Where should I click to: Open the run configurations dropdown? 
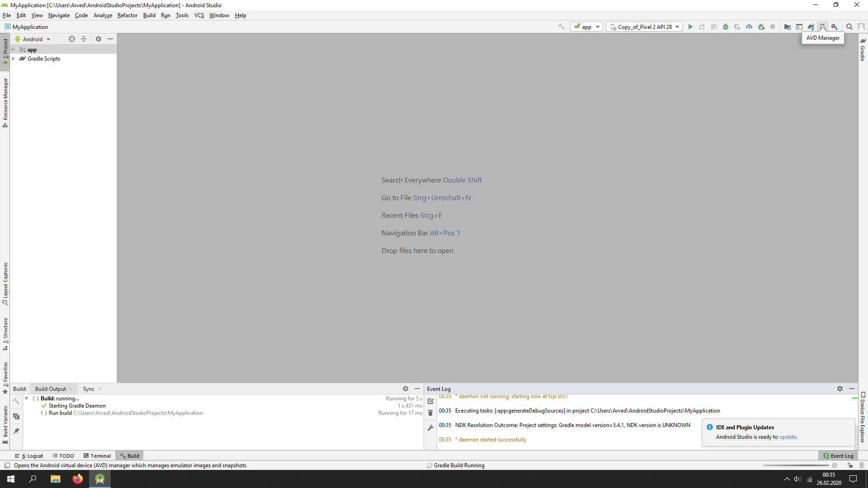coord(586,27)
